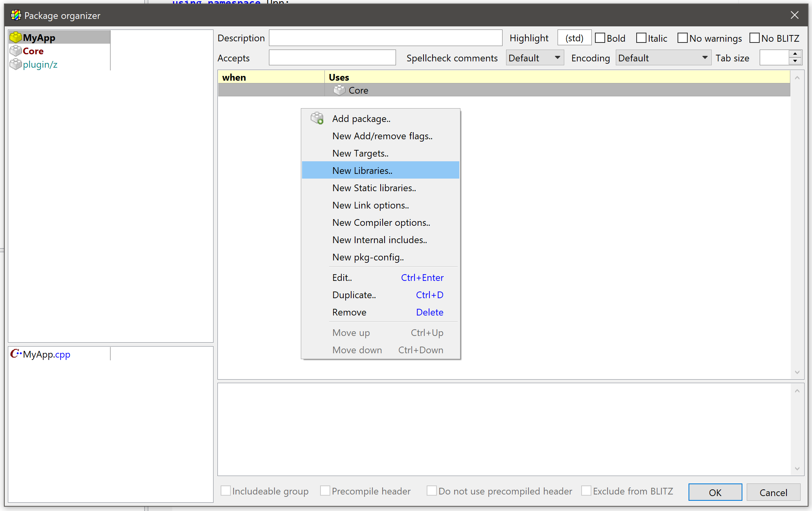The height and width of the screenshot is (511, 812).
Task: Click into the Description text field
Action: [x=385, y=38]
